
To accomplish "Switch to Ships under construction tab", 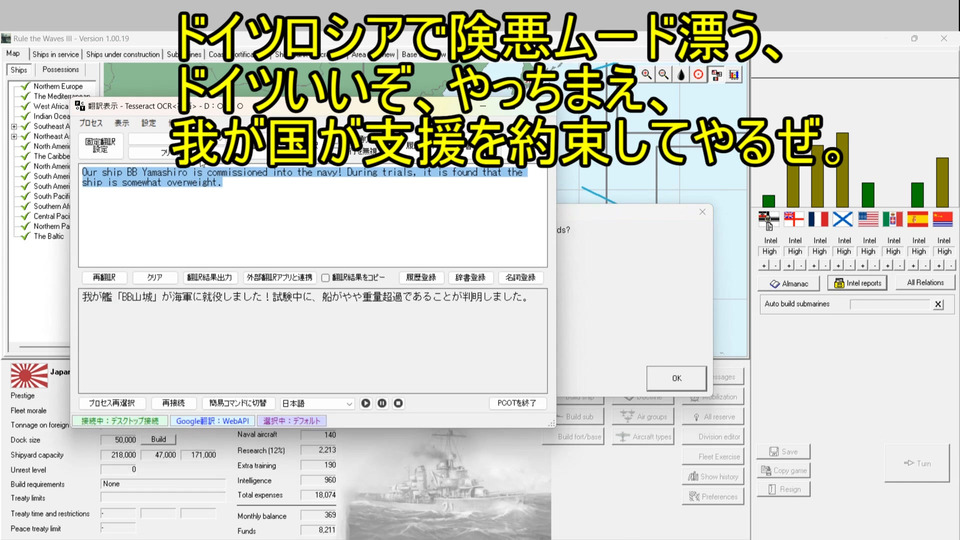I will (122, 54).
